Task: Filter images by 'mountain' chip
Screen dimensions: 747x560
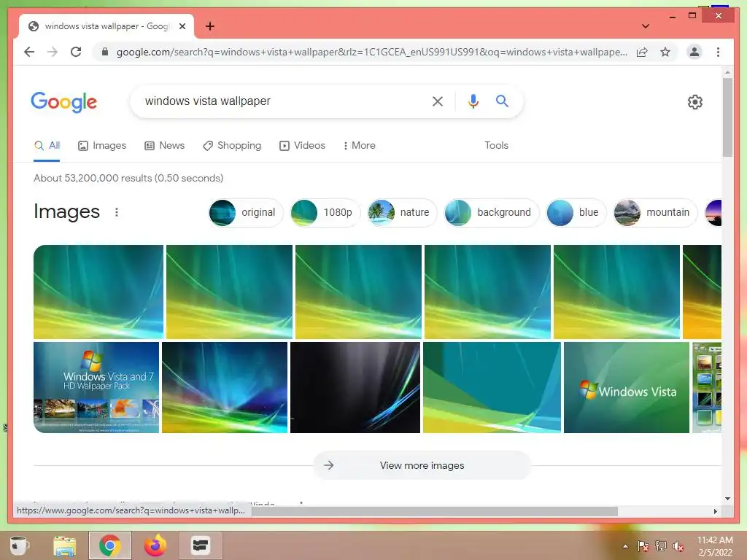Action: point(654,212)
